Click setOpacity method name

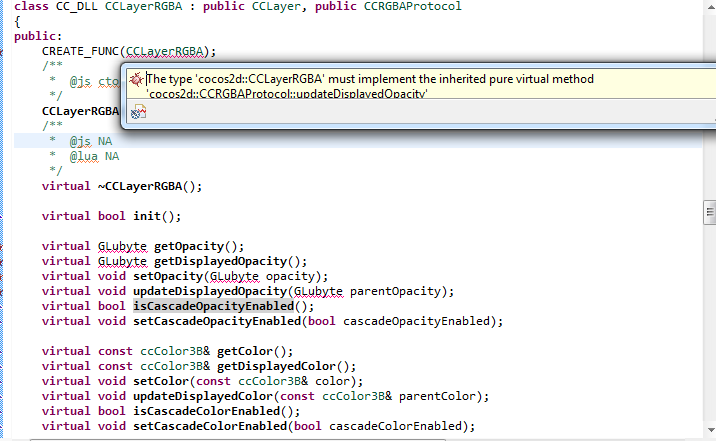click(x=168, y=276)
